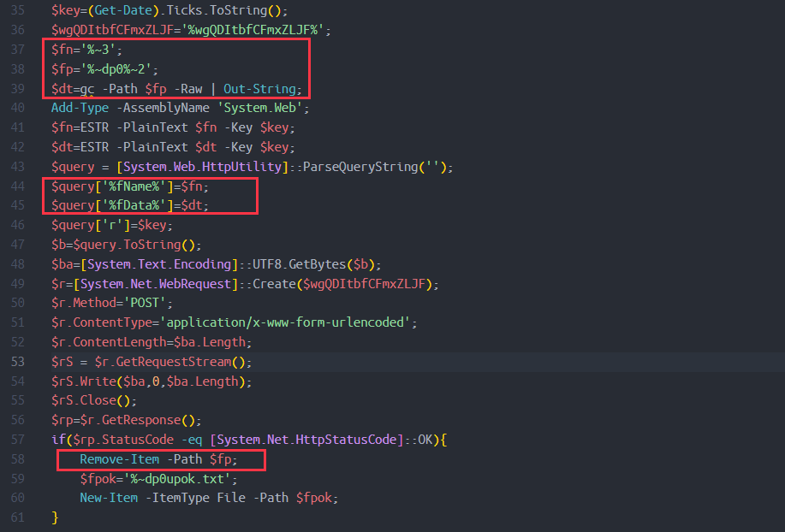
Task: Click the 'POST' method string
Action: (x=145, y=303)
